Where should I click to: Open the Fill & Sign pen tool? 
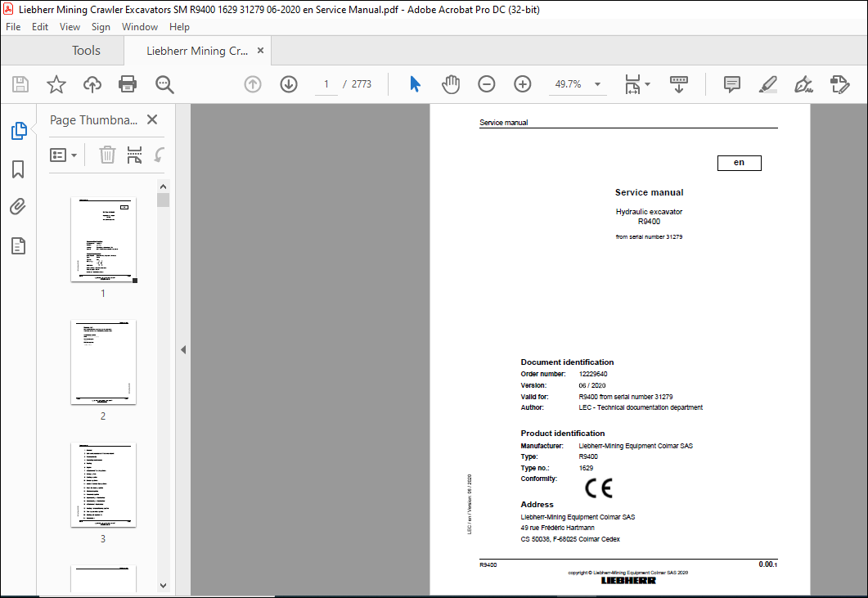(803, 84)
